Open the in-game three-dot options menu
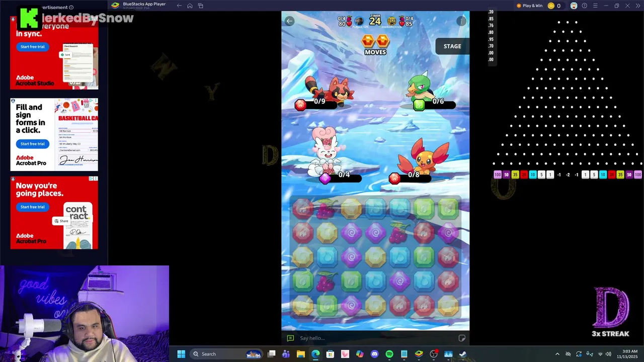 461,21
